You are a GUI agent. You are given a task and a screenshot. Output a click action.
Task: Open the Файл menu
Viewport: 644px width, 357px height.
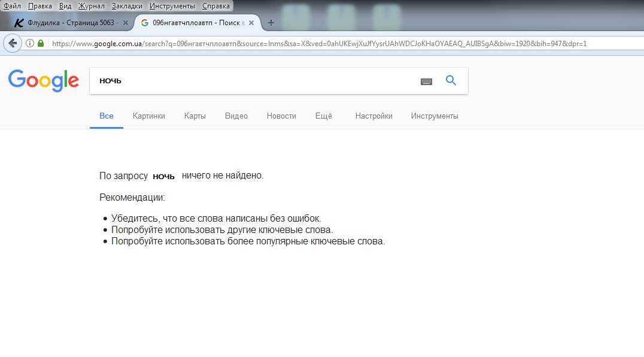click(13, 5)
